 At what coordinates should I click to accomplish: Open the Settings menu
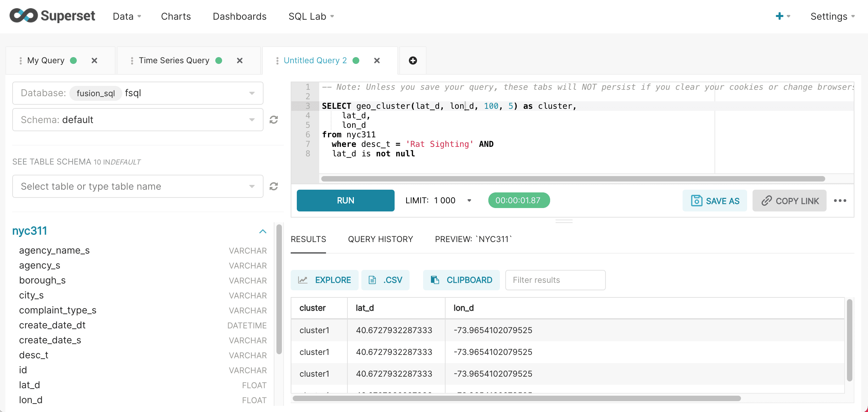click(833, 16)
